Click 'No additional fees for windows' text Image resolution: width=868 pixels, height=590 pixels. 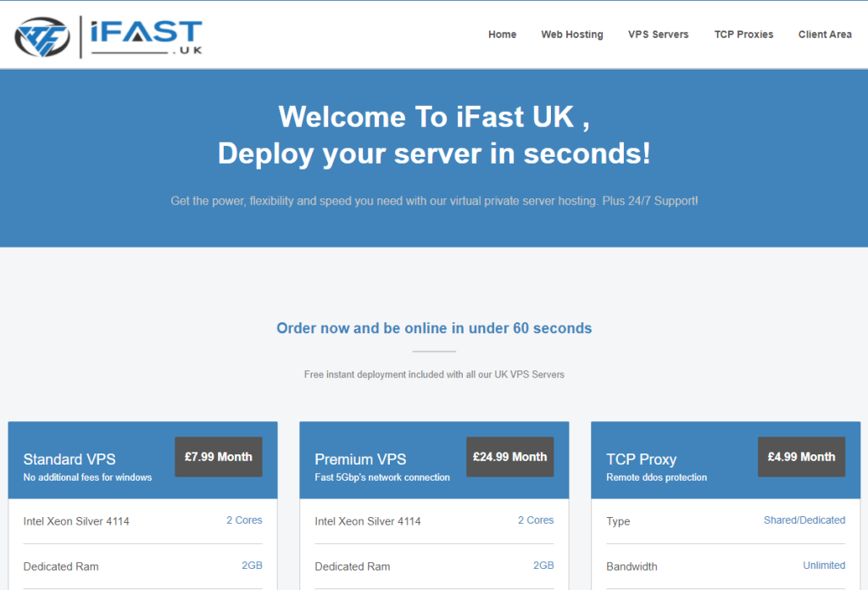(87, 477)
